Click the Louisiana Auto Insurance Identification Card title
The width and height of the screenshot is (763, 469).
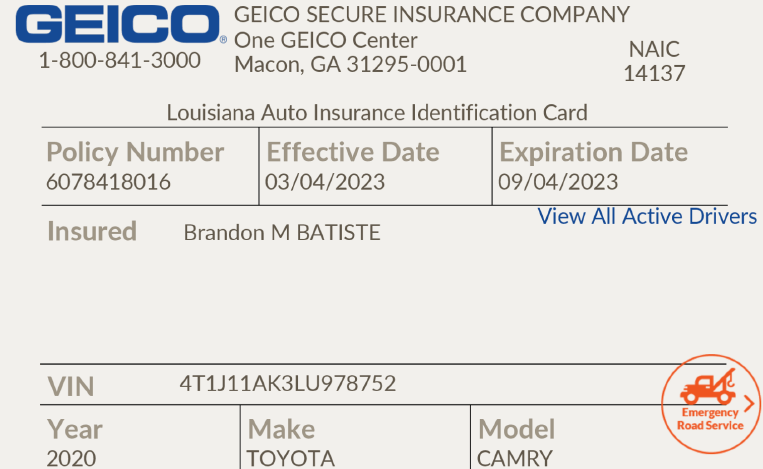377,112
